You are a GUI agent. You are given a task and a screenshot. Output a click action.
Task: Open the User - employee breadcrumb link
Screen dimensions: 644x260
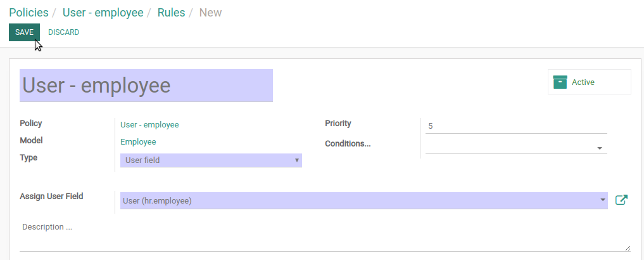pos(103,12)
